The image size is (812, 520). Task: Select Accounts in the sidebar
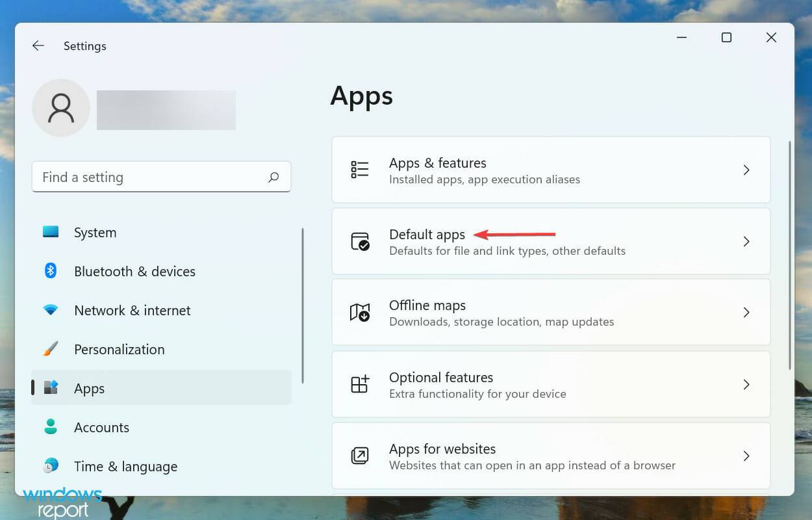[x=101, y=427]
